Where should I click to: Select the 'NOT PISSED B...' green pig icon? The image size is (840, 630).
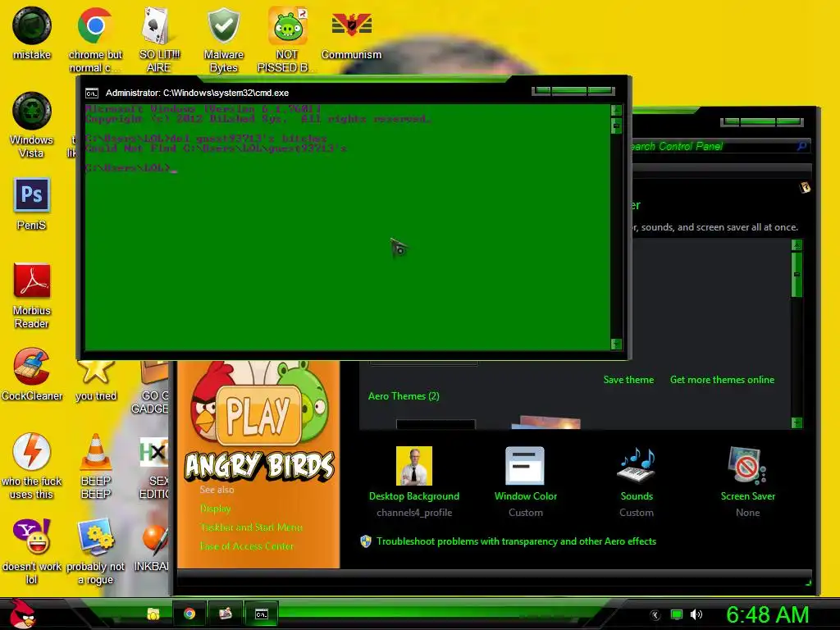(286, 40)
